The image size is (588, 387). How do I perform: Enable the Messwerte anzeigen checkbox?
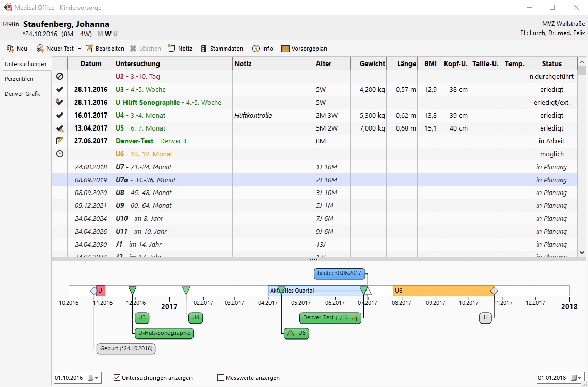coord(221,378)
